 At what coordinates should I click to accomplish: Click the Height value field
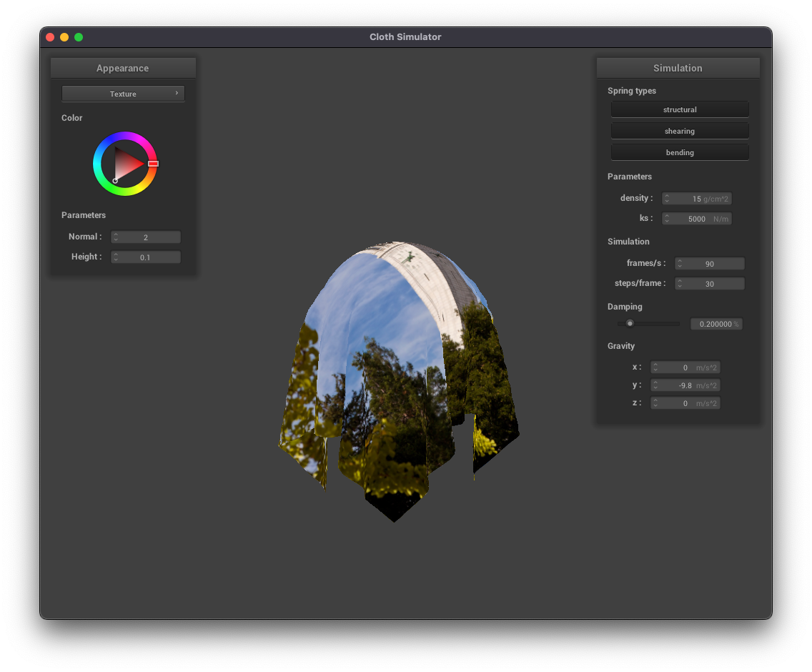point(146,257)
